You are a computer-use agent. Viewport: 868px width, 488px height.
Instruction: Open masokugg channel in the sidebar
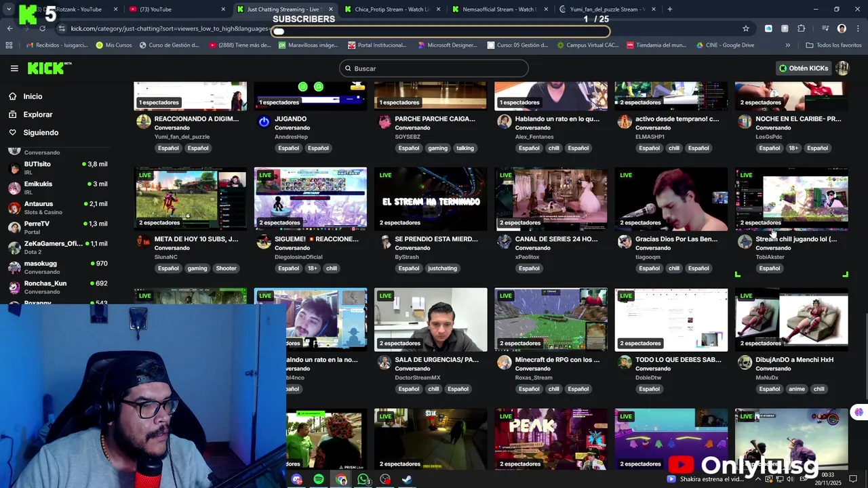click(x=58, y=267)
